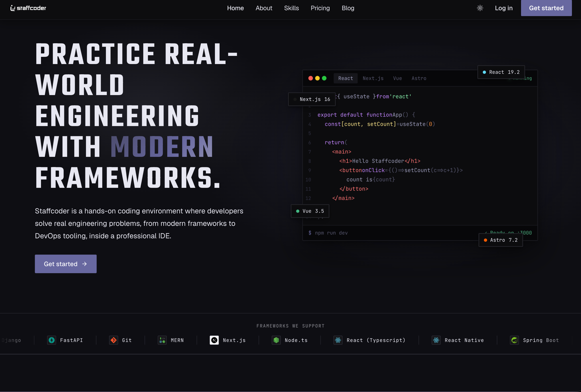Screen dimensions: 581x392
Task: Click the FastAPI icon
Action: pos(52,340)
